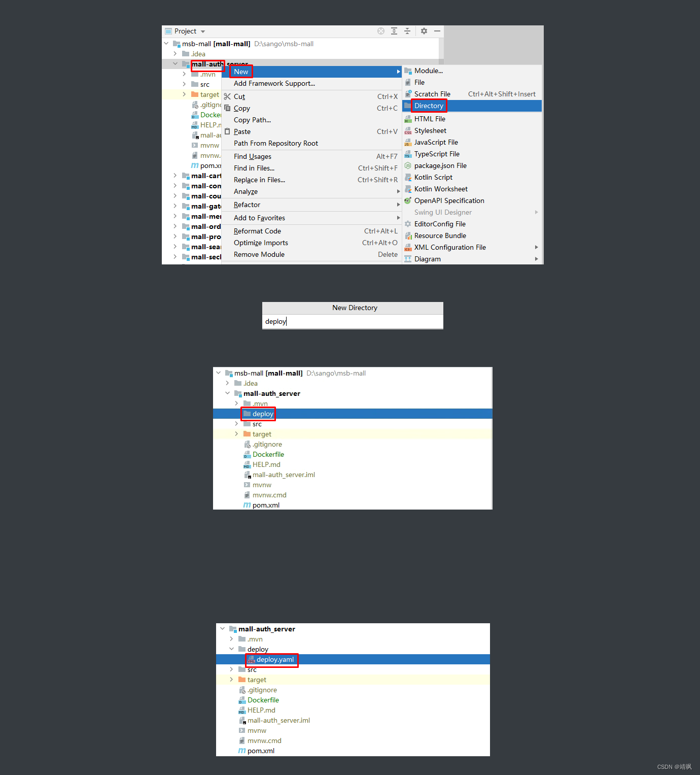Click the Copy icon in context menu

[227, 108]
